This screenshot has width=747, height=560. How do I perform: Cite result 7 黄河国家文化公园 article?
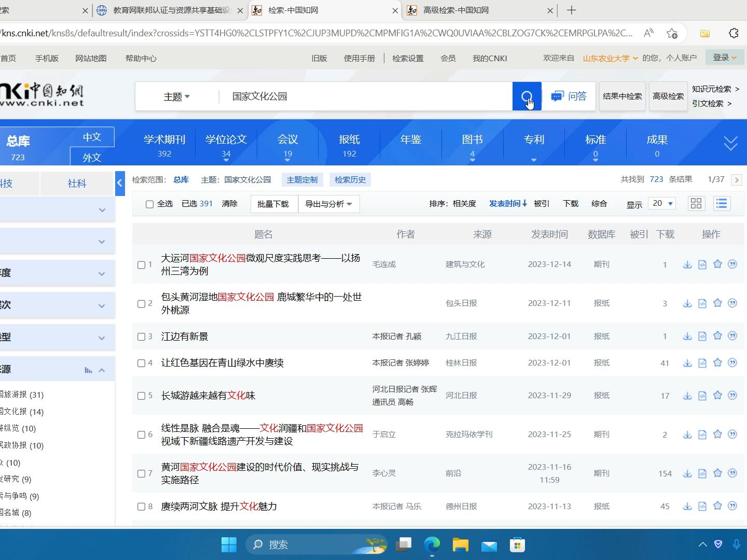pyautogui.click(x=732, y=473)
